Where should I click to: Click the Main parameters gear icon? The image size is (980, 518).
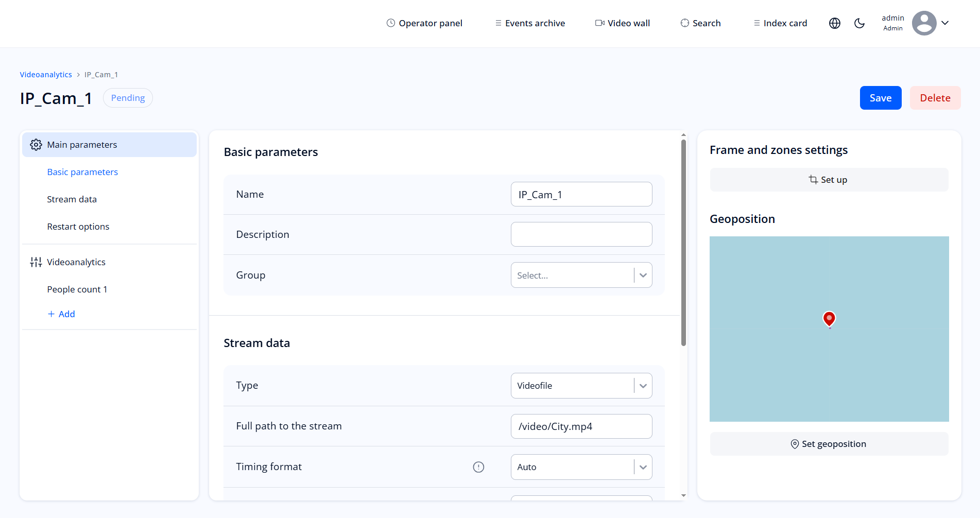click(36, 145)
